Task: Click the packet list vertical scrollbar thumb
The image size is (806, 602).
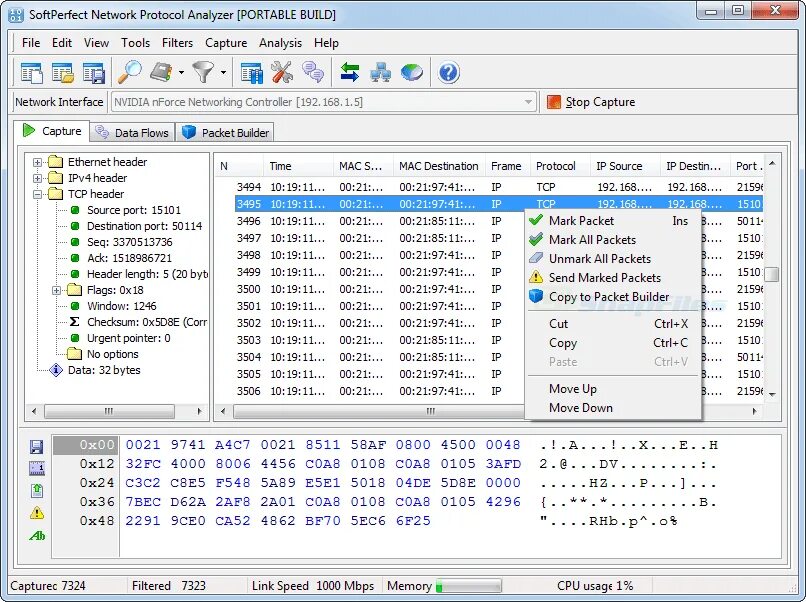Action: (772, 275)
